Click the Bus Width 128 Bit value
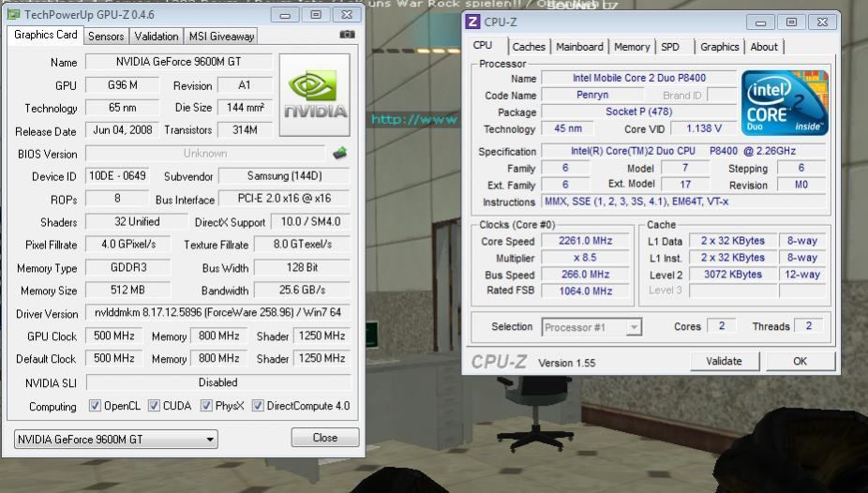The width and height of the screenshot is (868, 493). [302, 268]
